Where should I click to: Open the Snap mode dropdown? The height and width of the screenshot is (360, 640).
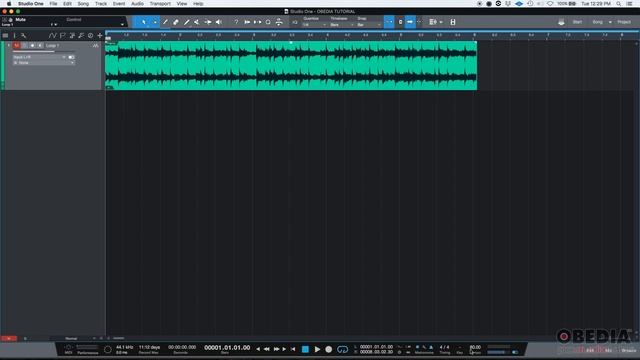tap(369, 25)
